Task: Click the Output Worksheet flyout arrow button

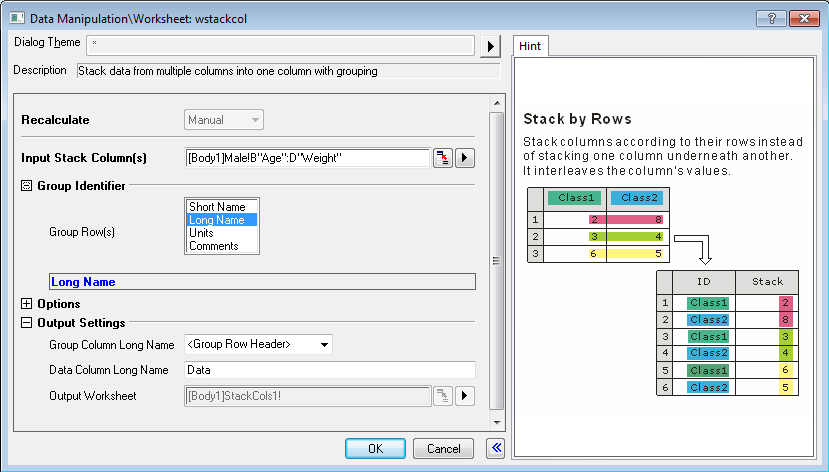Action: 465,396
